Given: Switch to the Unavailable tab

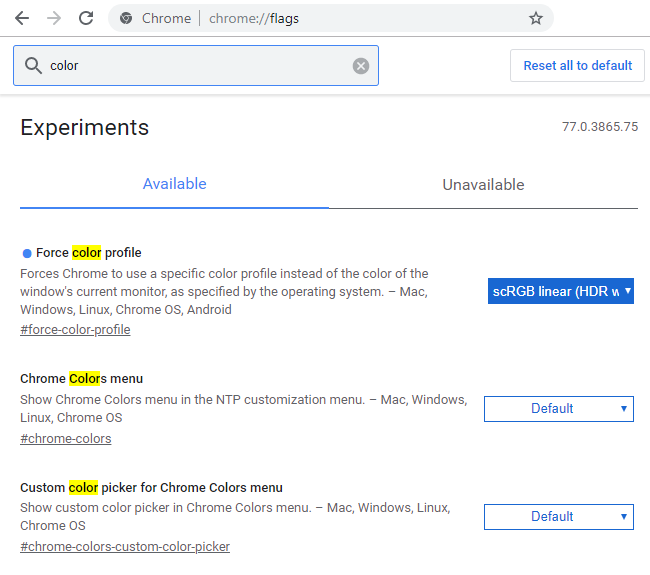Looking at the screenshot, I should click(483, 184).
